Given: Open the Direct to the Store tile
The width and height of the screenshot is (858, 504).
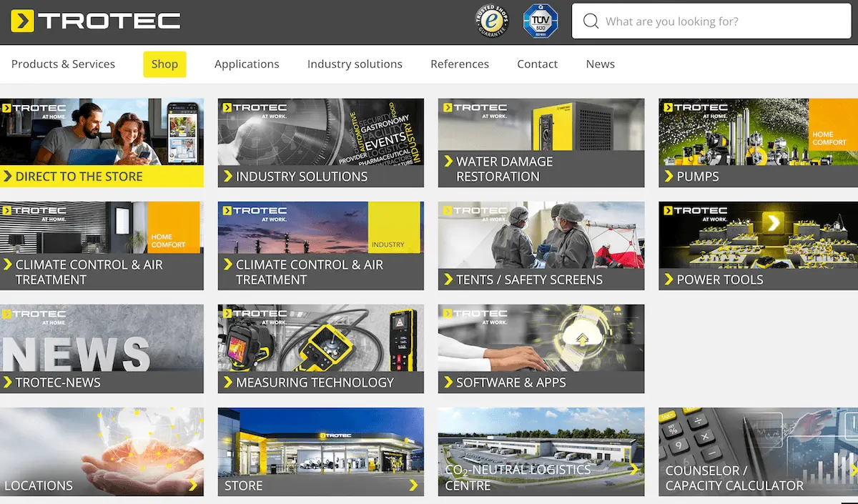Looking at the screenshot, I should (102, 143).
